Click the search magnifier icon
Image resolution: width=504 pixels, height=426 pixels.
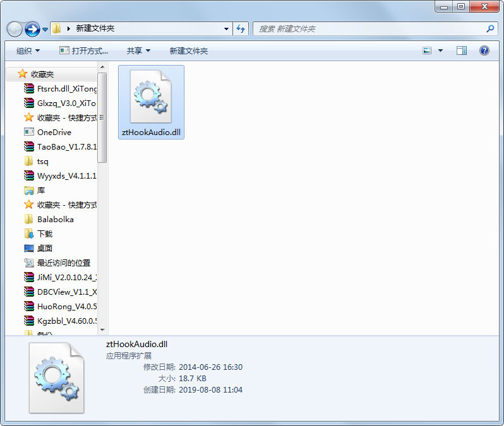490,29
